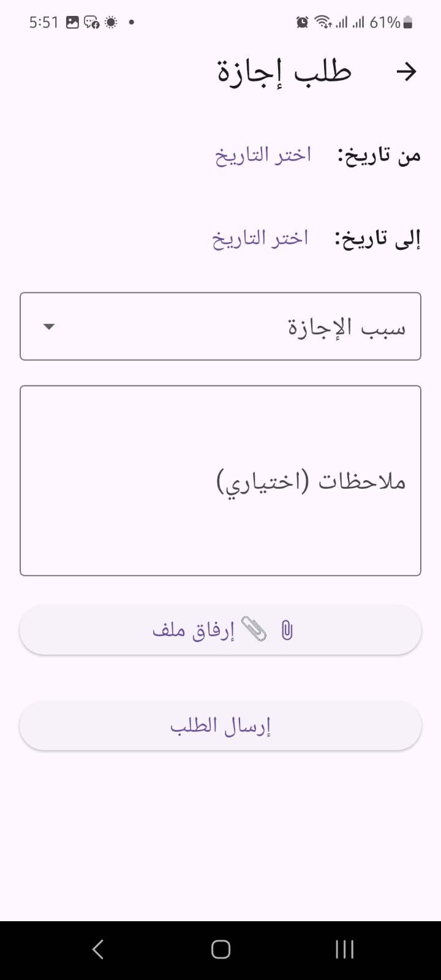Tap the back arrow in the header
Image resolution: width=441 pixels, height=980 pixels.
coord(406,72)
